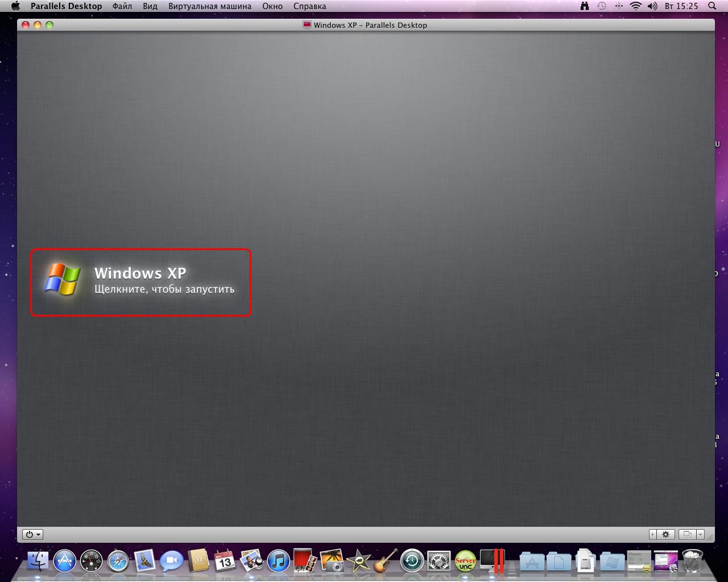Minimize the Parallels window with yellow button
The height and width of the screenshot is (582, 728).
38,25
